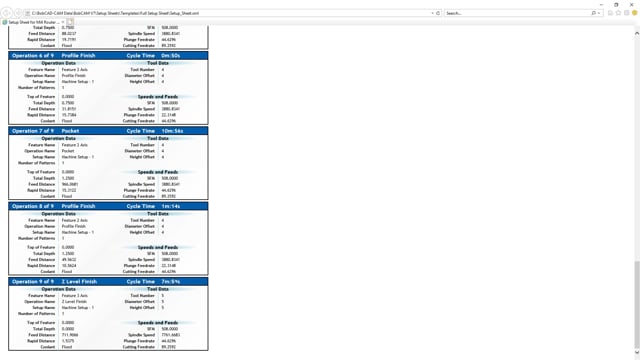Click the Speeds and Feeds heading in Operation 8
The height and width of the screenshot is (360, 640).
(158, 247)
